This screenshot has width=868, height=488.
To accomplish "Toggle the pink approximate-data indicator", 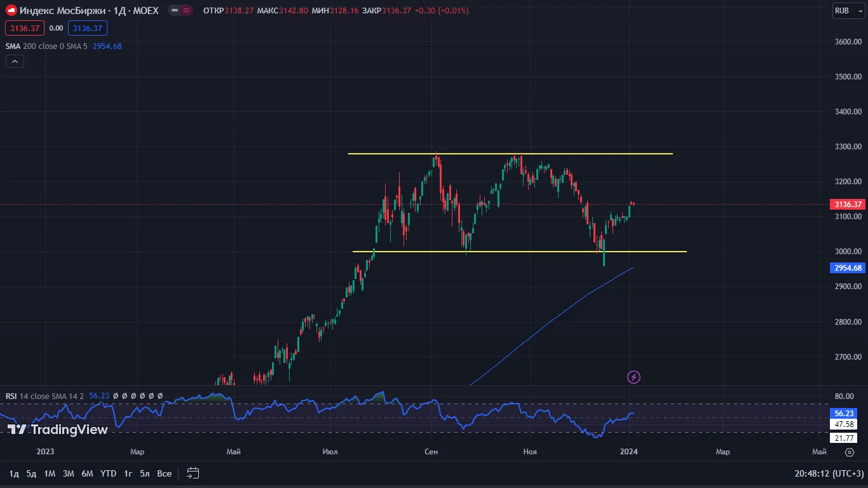I will 186,11.
